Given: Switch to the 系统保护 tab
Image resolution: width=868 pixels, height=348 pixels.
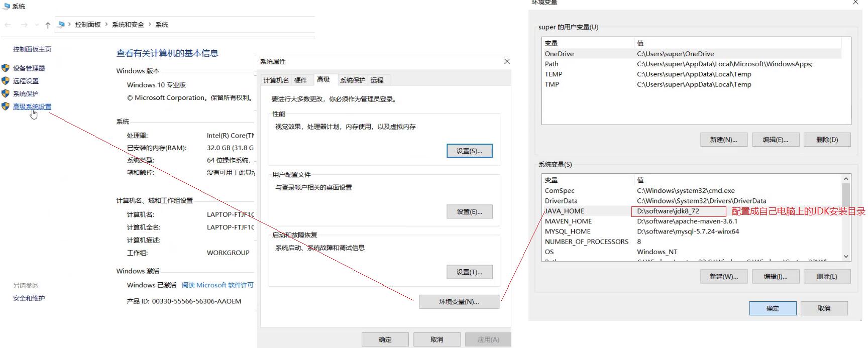Looking at the screenshot, I should [x=353, y=80].
